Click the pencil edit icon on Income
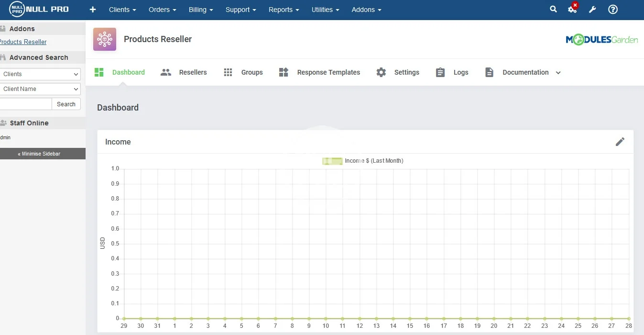Viewport: 644px width, 335px height. [620, 142]
